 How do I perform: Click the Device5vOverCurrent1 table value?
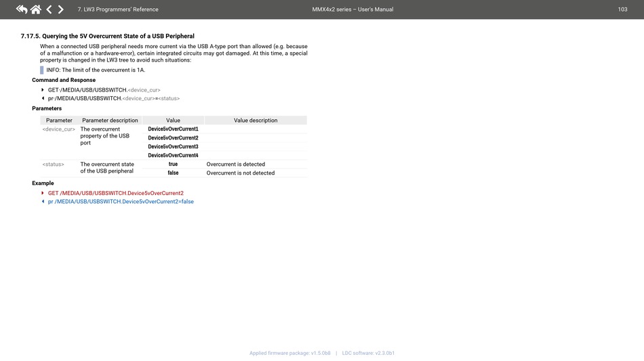click(173, 129)
